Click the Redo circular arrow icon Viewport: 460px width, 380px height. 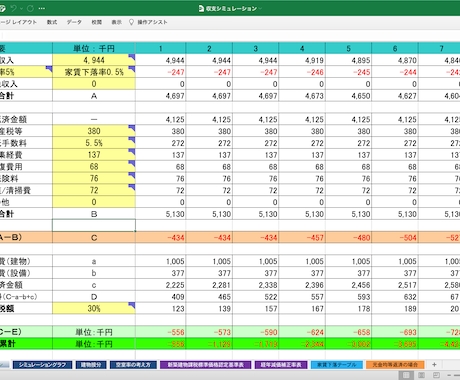tap(30, 8)
